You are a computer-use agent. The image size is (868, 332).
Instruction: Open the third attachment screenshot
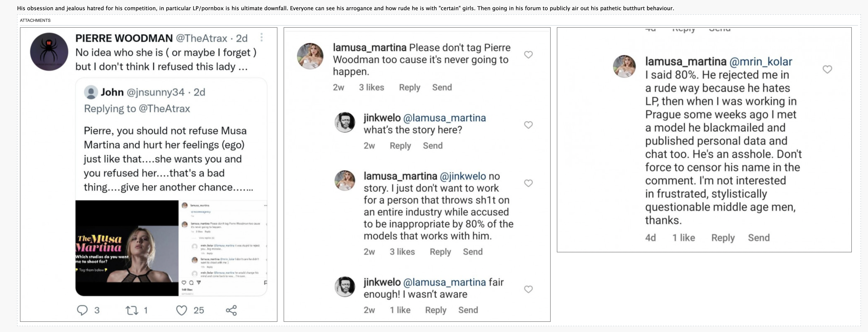[704, 139]
